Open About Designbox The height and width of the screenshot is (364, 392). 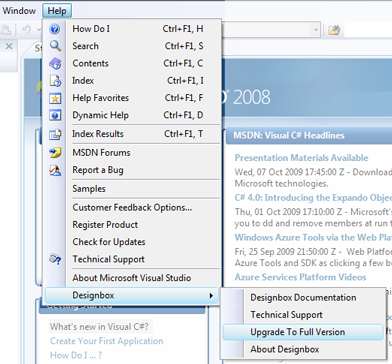[303, 350]
